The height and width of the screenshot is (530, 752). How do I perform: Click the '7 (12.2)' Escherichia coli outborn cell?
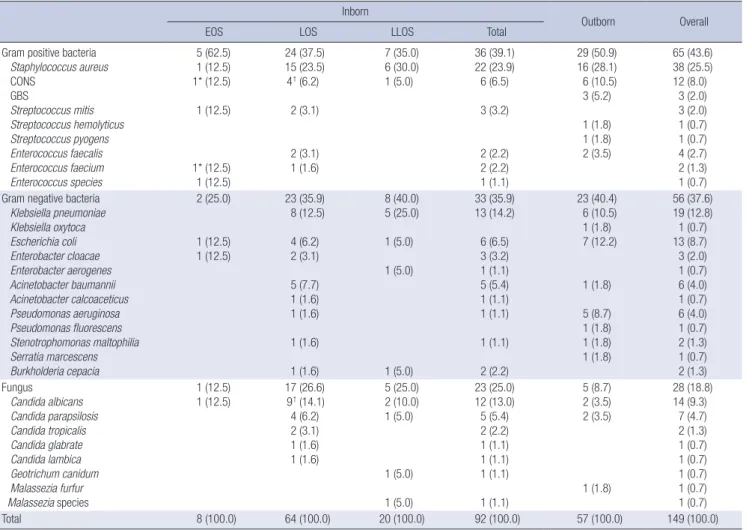coord(600,242)
